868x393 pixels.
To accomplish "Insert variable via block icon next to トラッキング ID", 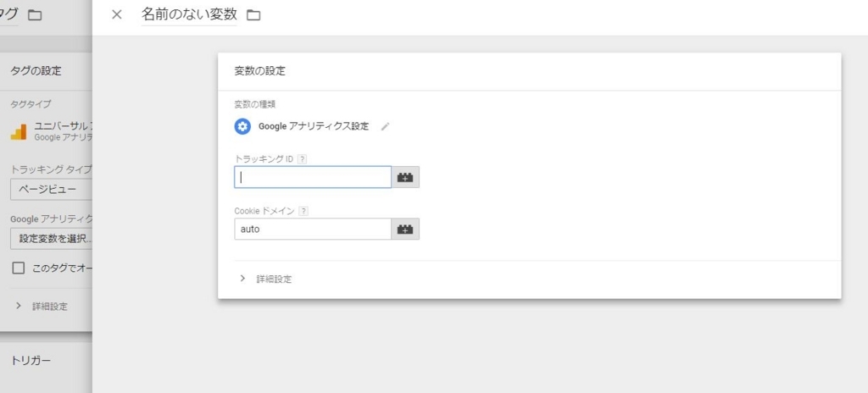I will click(x=405, y=177).
